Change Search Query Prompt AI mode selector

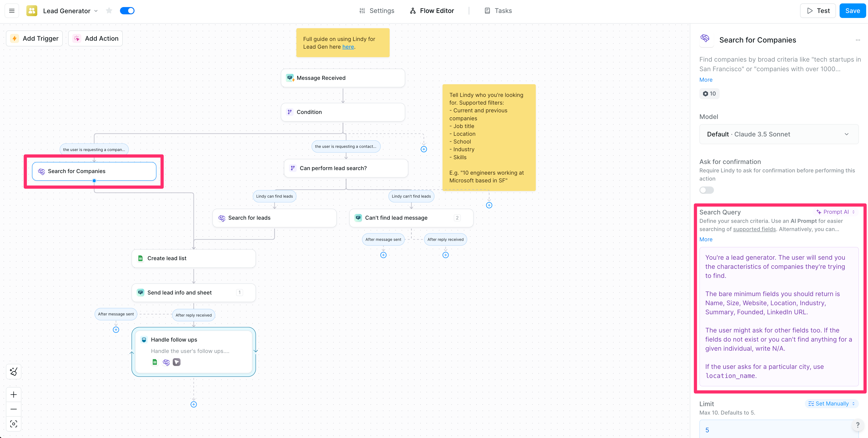(x=835, y=212)
